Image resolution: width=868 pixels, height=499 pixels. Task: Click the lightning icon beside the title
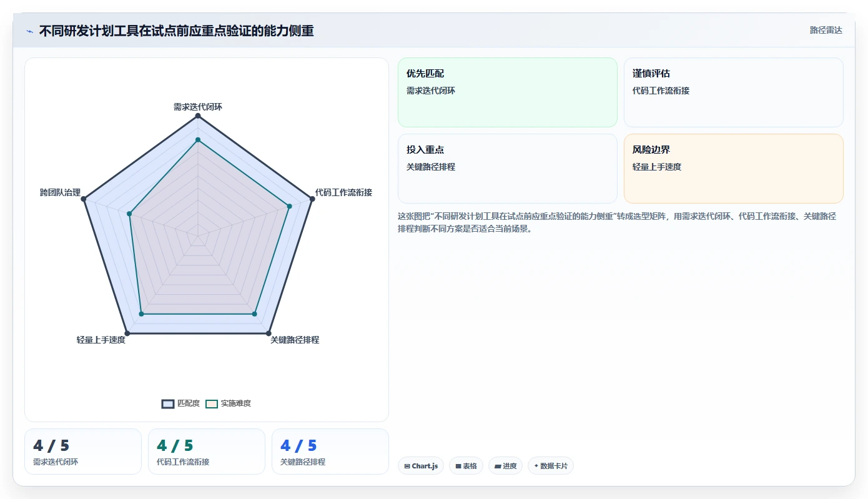(x=29, y=31)
